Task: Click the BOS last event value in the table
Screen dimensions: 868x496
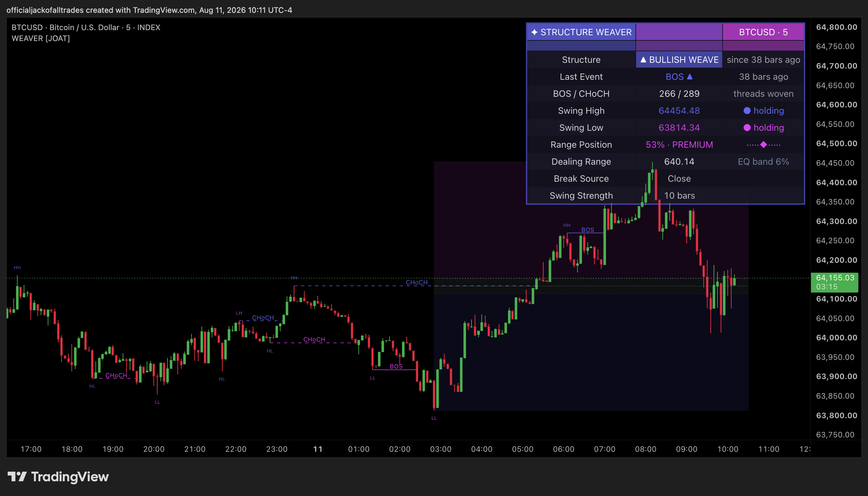Action: 679,77
